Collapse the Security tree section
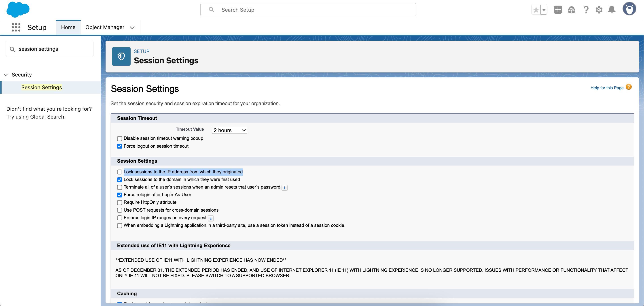This screenshot has width=644, height=306. [6, 75]
